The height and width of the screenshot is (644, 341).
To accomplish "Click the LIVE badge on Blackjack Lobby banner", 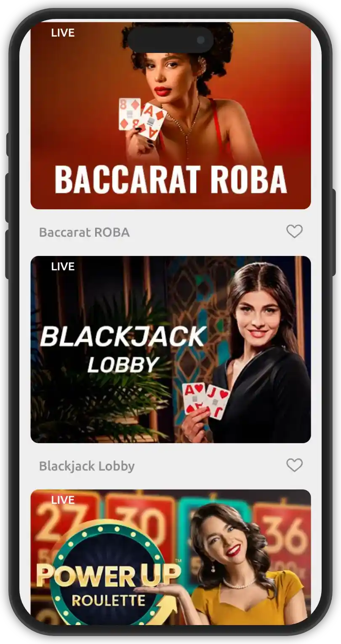I will click(63, 266).
